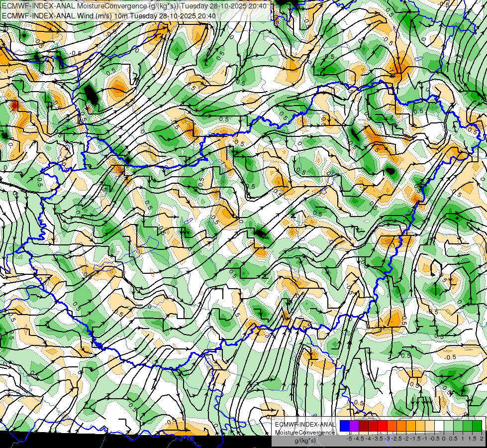Click the purple legend color swatch
487x448 pixels.
[x=354, y=426]
